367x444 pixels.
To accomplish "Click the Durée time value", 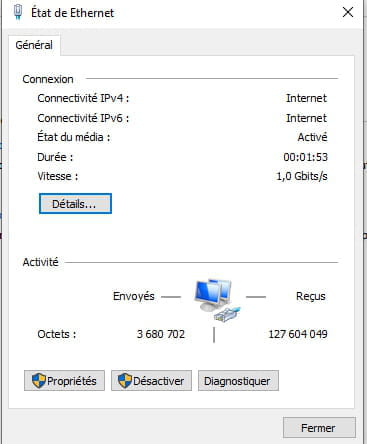I will [x=305, y=157].
